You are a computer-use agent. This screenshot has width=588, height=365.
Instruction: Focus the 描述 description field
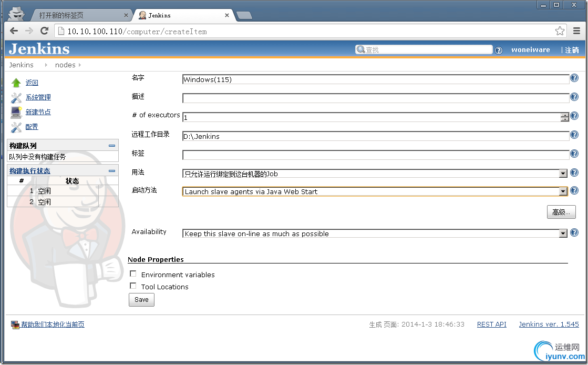pos(376,98)
